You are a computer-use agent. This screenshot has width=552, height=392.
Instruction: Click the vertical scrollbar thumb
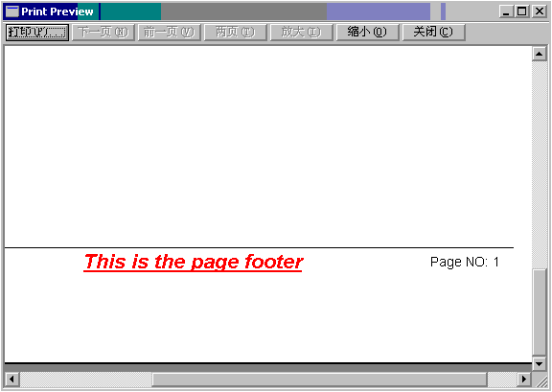pyautogui.click(x=540, y=312)
